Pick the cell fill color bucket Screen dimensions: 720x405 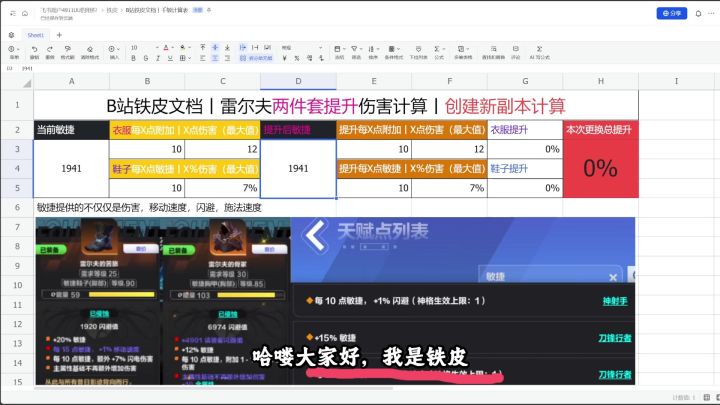(x=184, y=48)
